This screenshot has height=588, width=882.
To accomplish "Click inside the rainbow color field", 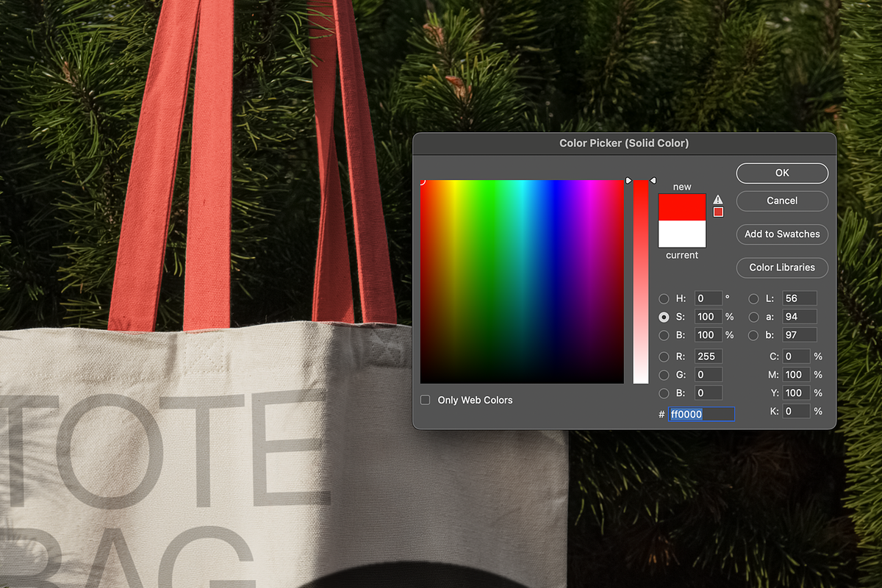I will pos(522,282).
